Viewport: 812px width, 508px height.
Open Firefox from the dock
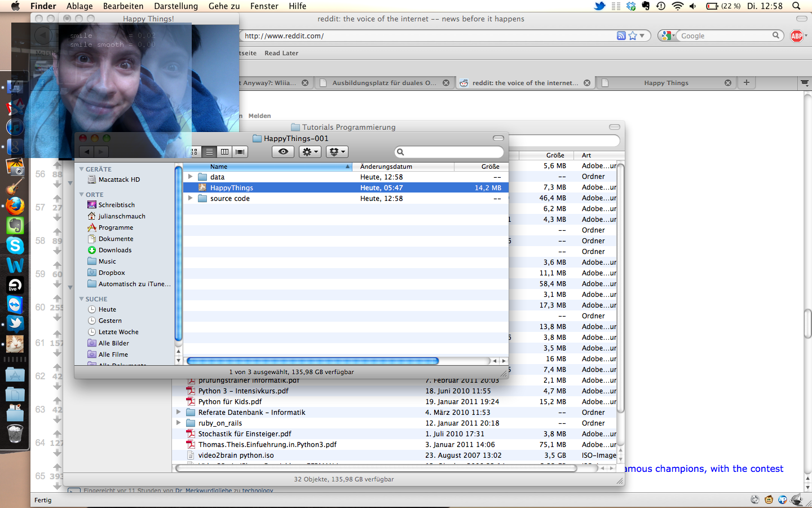click(15, 206)
